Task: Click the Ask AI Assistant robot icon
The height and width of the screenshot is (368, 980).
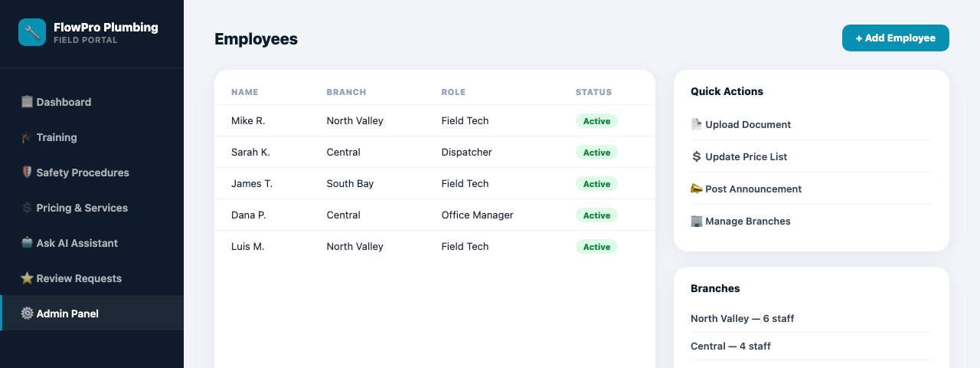Action: pos(27,243)
